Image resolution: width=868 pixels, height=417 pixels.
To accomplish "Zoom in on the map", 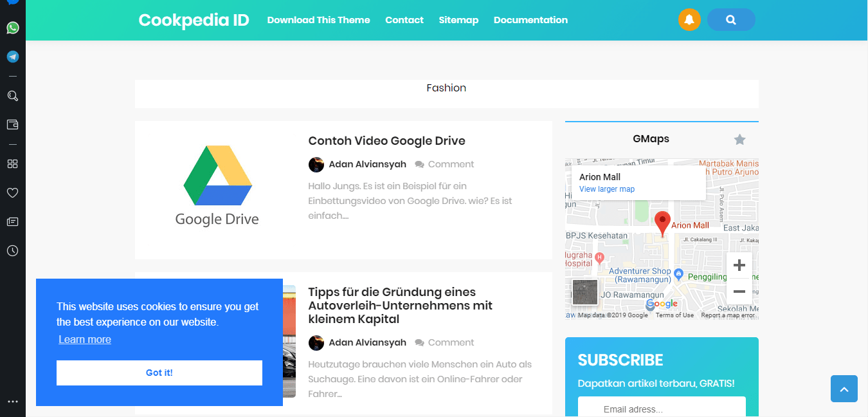I will click(x=739, y=265).
